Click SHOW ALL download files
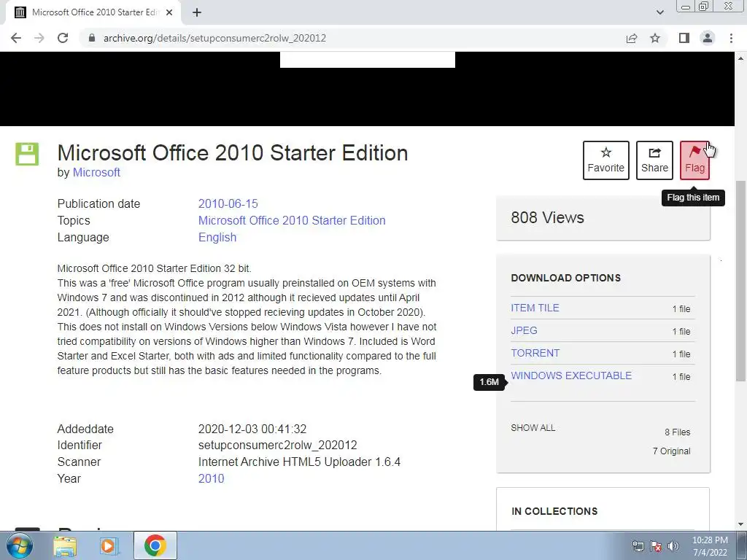The height and width of the screenshot is (560, 747). (533, 427)
